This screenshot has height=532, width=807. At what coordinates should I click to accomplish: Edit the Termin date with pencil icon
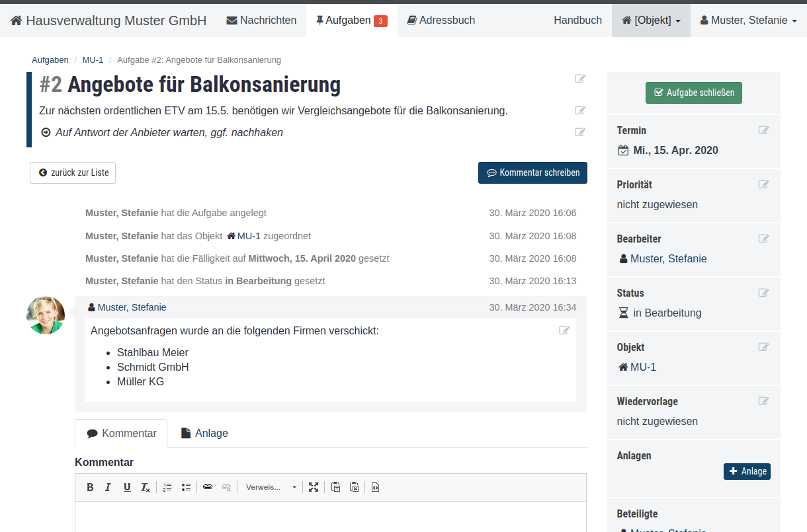pos(763,130)
